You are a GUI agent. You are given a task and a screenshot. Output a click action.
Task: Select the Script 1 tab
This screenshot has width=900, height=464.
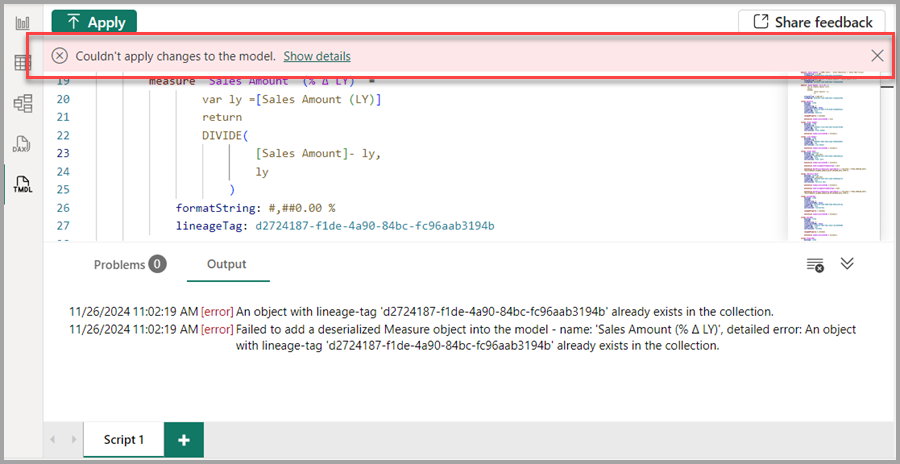point(123,440)
